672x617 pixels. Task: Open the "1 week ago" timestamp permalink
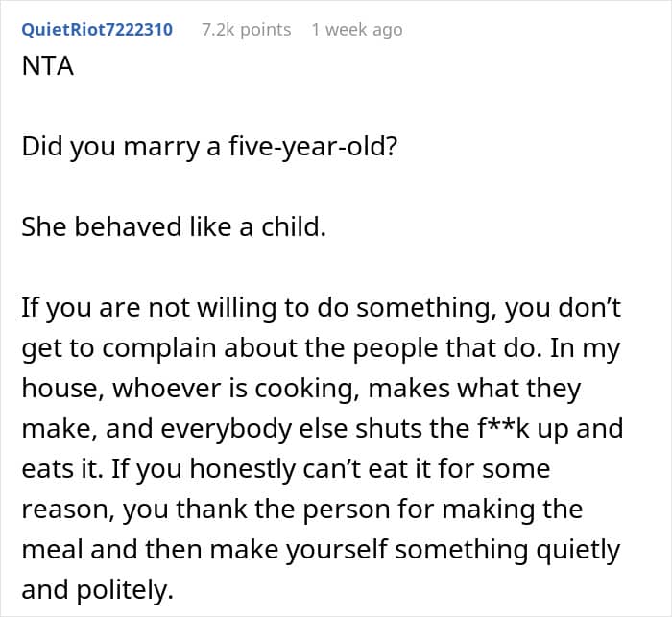357,30
